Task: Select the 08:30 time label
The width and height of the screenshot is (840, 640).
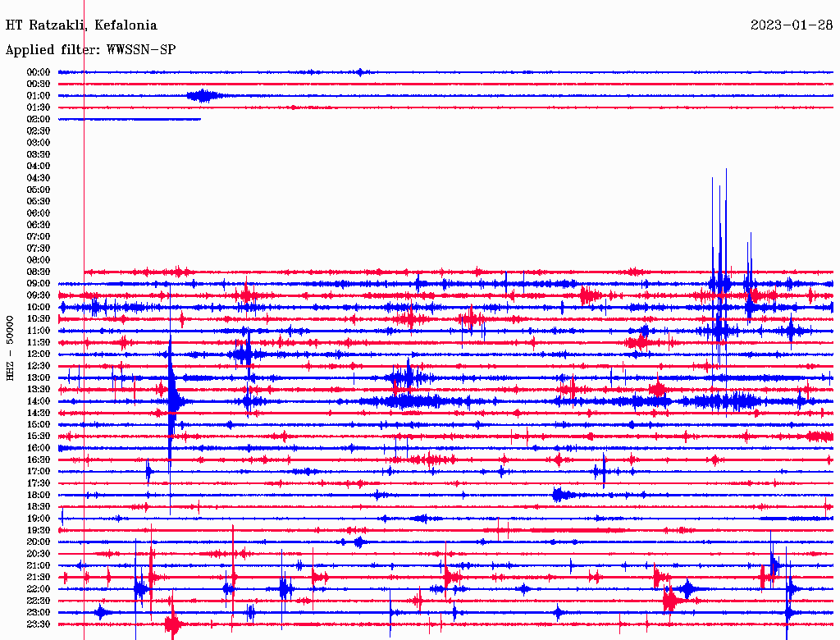Action: click(39, 272)
